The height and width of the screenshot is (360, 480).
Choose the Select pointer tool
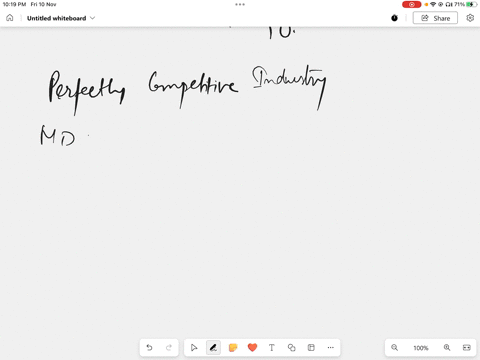click(x=194, y=348)
